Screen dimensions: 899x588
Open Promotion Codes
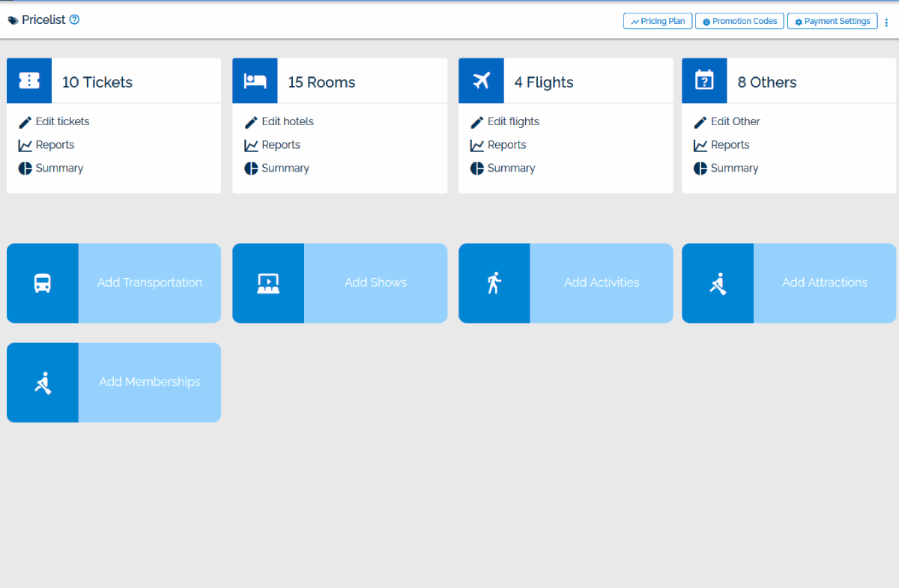[739, 22]
